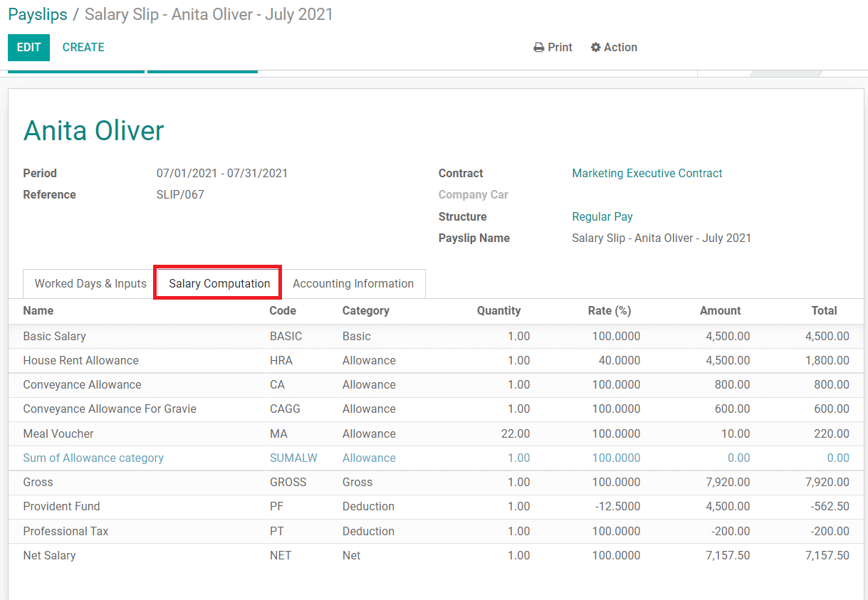The height and width of the screenshot is (600, 868).
Task: Sort table by Name column header
Action: [38, 310]
